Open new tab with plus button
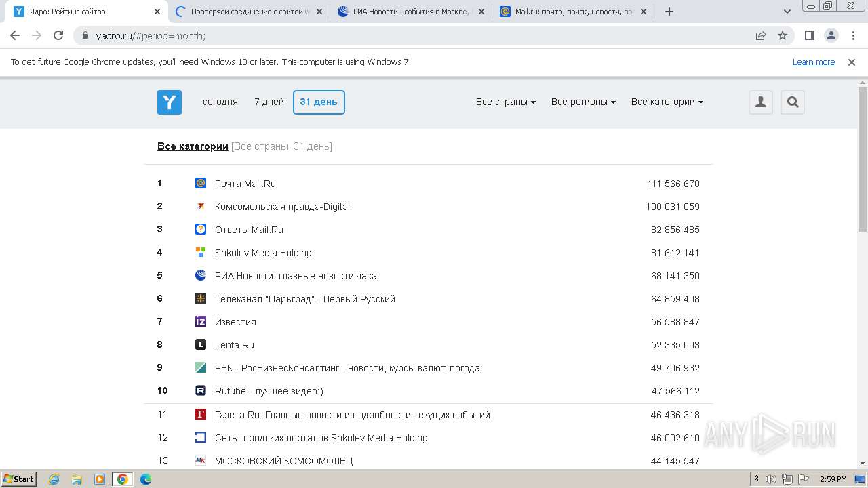The width and height of the screenshot is (868, 488). coord(669,12)
